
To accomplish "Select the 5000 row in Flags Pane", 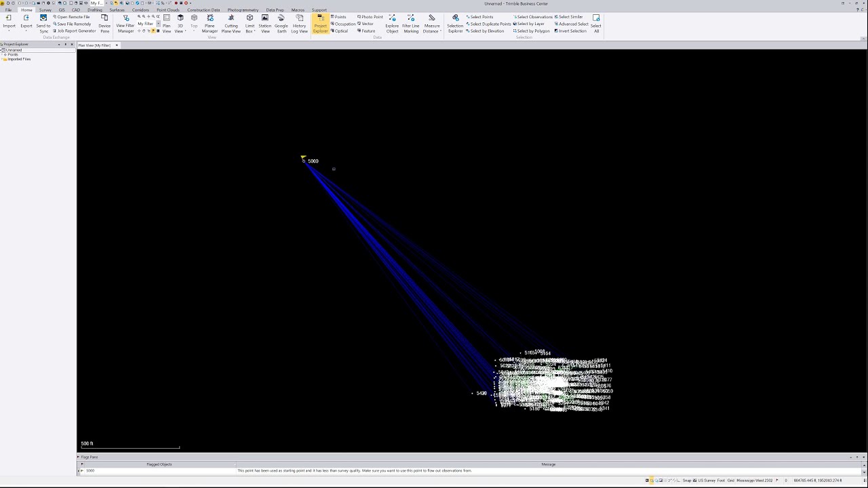I will tap(472, 470).
